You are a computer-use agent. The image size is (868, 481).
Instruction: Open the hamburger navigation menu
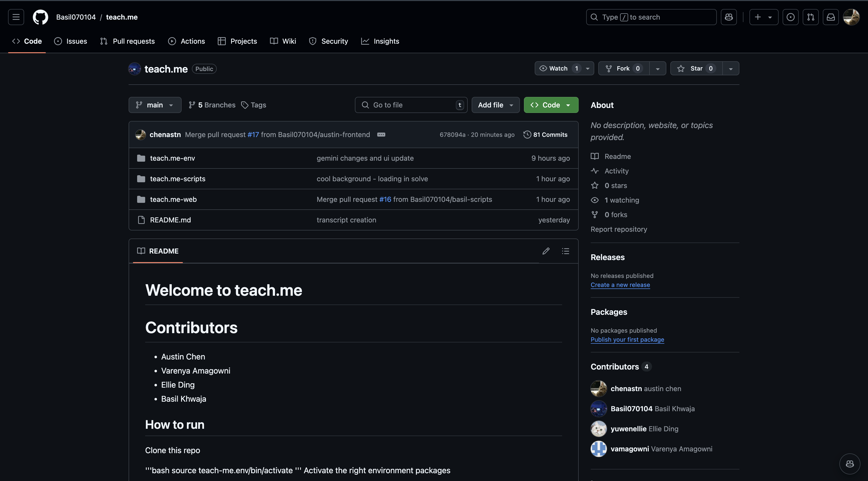coord(16,17)
